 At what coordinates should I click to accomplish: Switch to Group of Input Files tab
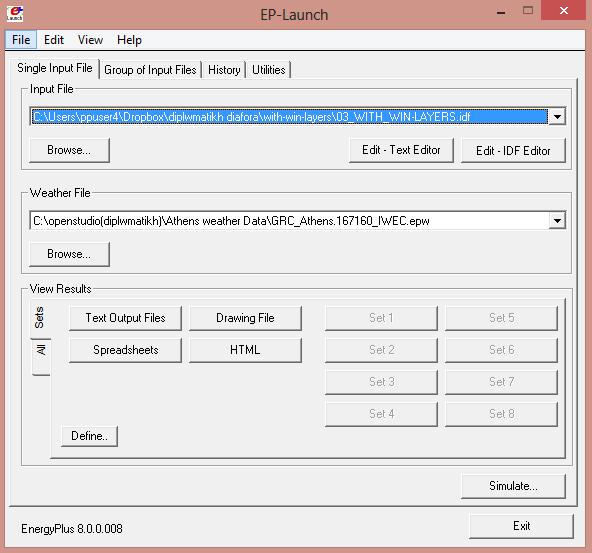tap(150, 70)
